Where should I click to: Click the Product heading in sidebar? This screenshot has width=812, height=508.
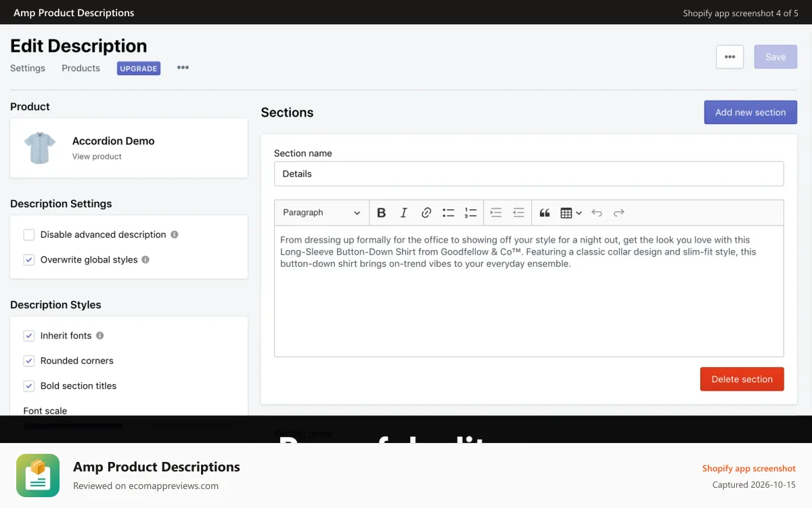coord(30,106)
